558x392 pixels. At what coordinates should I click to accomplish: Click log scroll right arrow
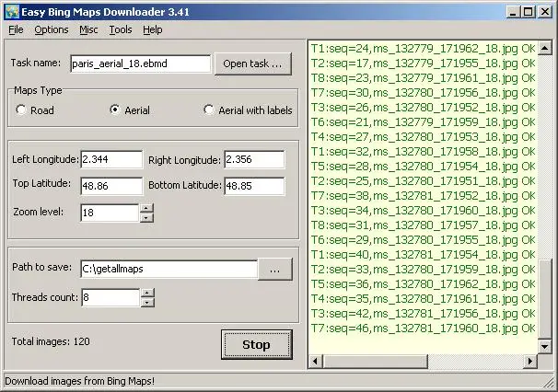[x=530, y=362]
